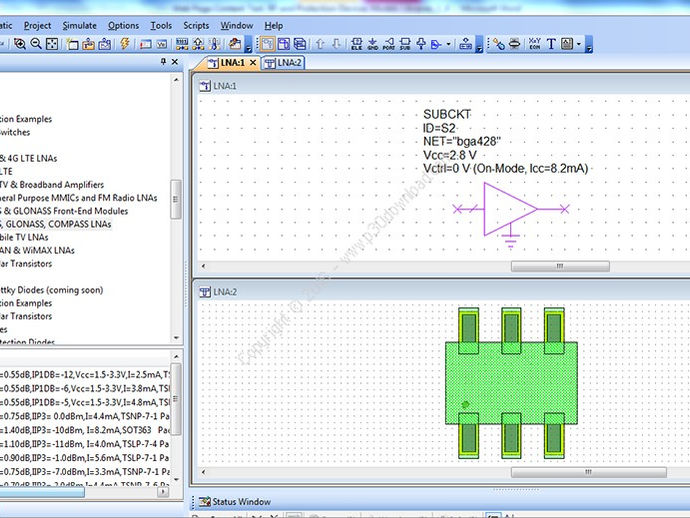Screen dimensions: 690x518
Task: Click the SUB subcircuit insert icon
Action: click(405, 44)
